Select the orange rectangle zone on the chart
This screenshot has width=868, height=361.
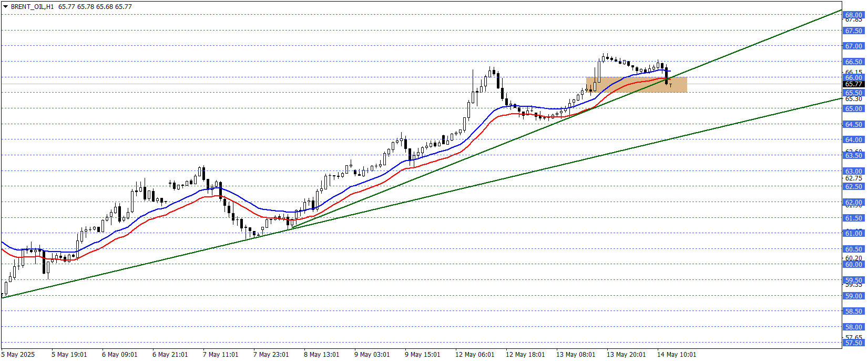click(636, 85)
